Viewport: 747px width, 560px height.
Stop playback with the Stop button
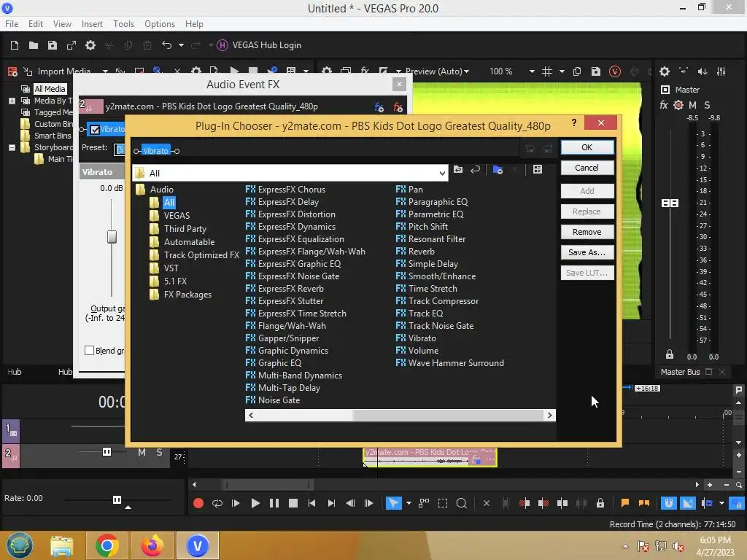tap(293, 503)
